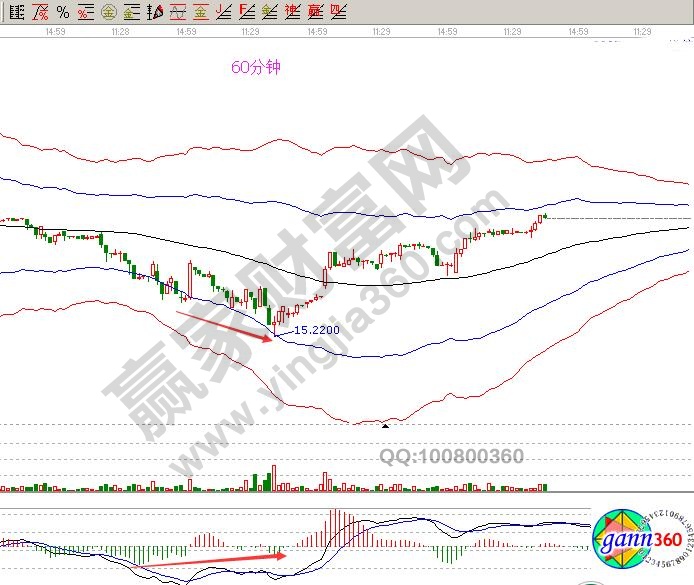Click the 15.2200 low price label

pos(316,328)
